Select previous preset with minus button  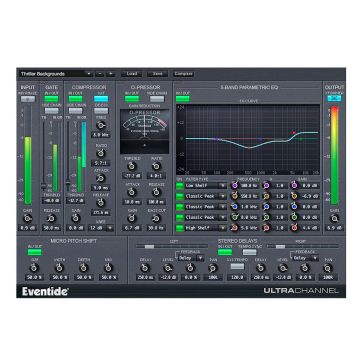[x=100, y=74]
